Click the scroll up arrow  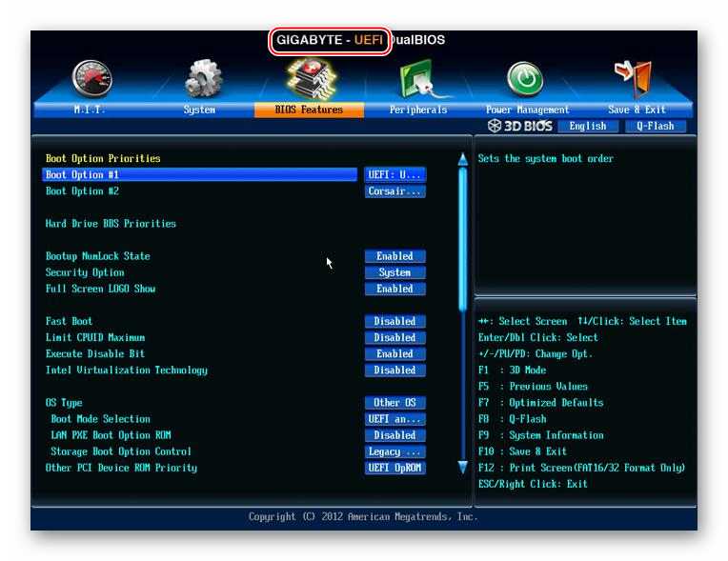click(462, 159)
